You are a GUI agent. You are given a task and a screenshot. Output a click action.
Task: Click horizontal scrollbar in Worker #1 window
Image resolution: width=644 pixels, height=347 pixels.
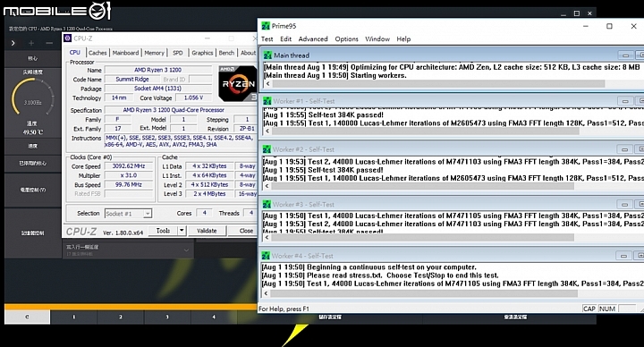tap(425, 131)
